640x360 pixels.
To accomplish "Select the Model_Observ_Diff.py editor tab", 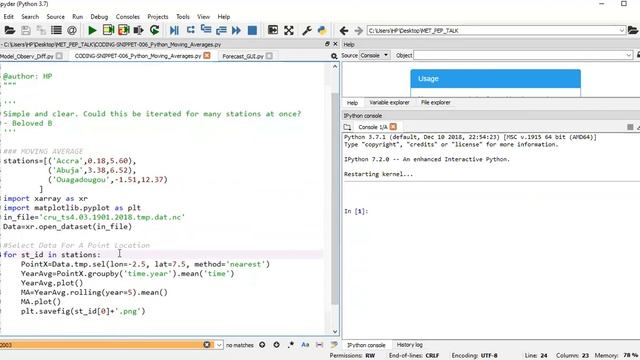I will pyautogui.click(x=27, y=56).
